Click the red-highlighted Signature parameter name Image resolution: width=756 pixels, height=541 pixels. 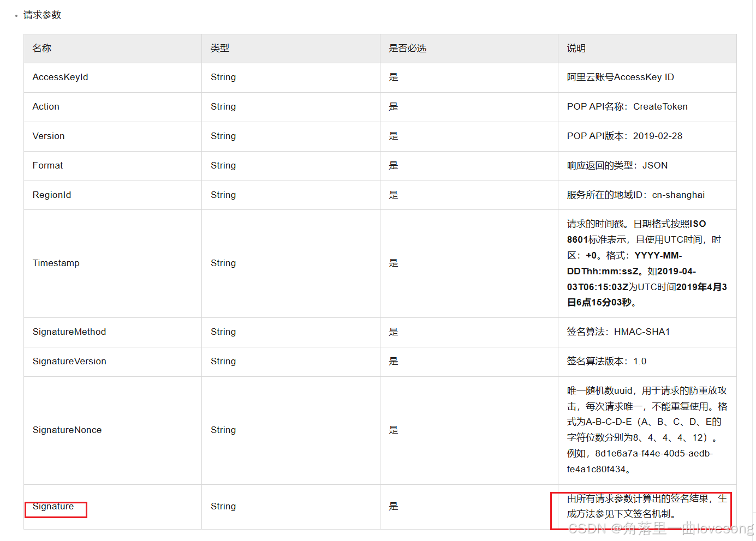(x=53, y=507)
